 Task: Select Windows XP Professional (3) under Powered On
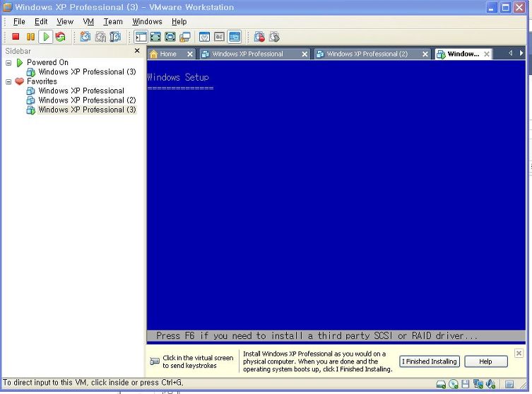[87, 72]
